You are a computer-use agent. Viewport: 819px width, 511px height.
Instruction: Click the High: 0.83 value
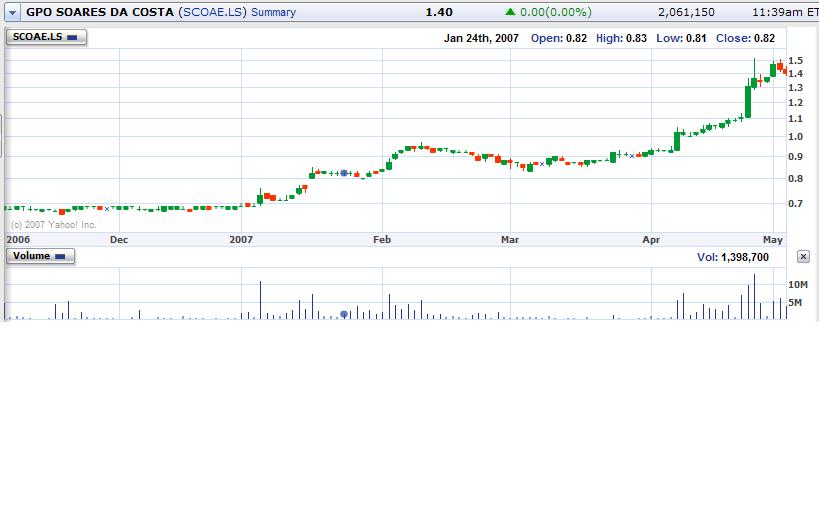tap(621, 38)
